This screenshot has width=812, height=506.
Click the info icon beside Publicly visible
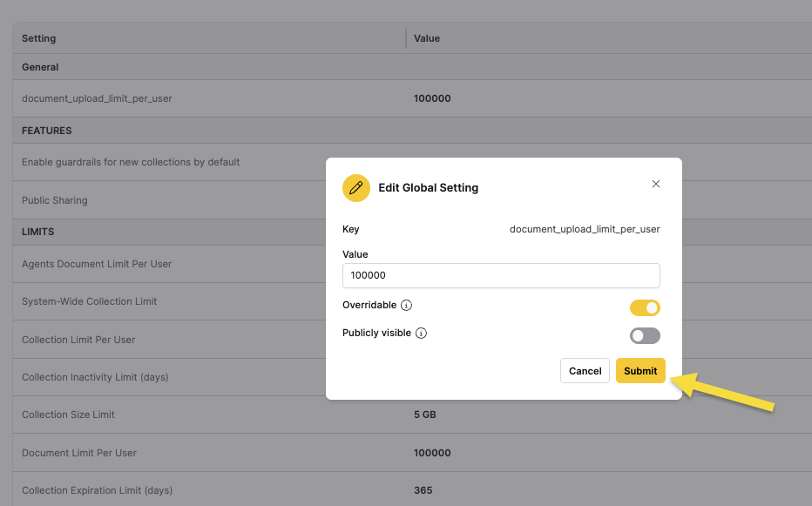(421, 333)
